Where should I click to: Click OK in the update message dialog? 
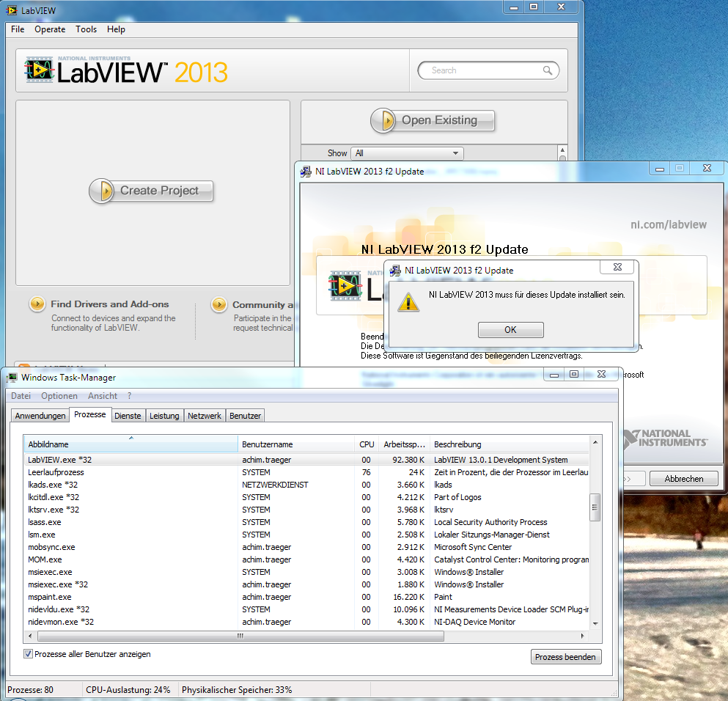click(511, 330)
